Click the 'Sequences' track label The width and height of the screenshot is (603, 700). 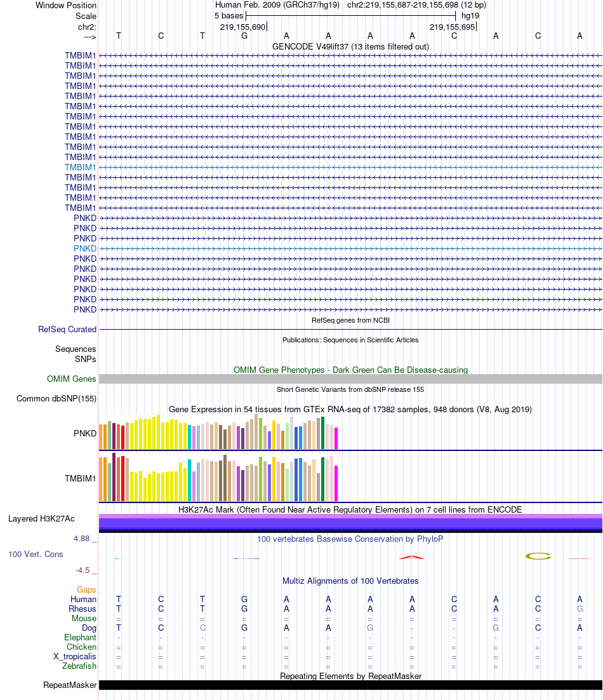[x=76, y=349]
